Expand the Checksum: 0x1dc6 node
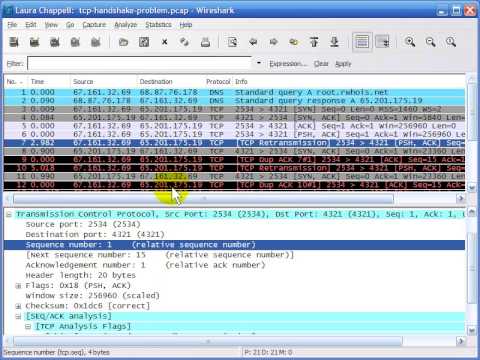480x360 pixels. [x=19, y=306]
